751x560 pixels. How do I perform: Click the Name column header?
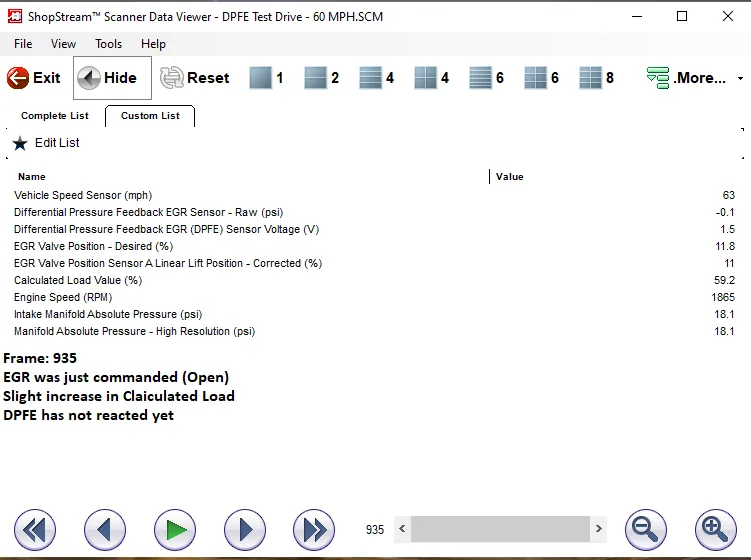pyautogui.click(x=32, y=177)
